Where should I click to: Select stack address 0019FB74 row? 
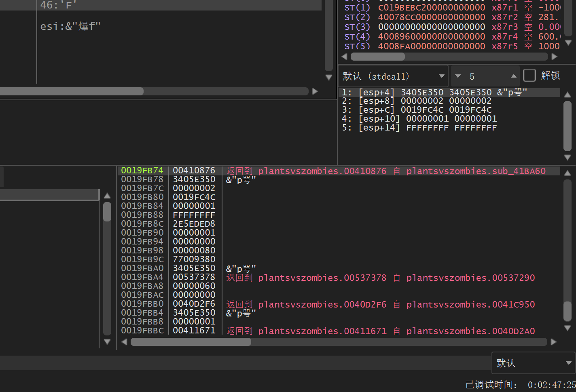point(142,171)
